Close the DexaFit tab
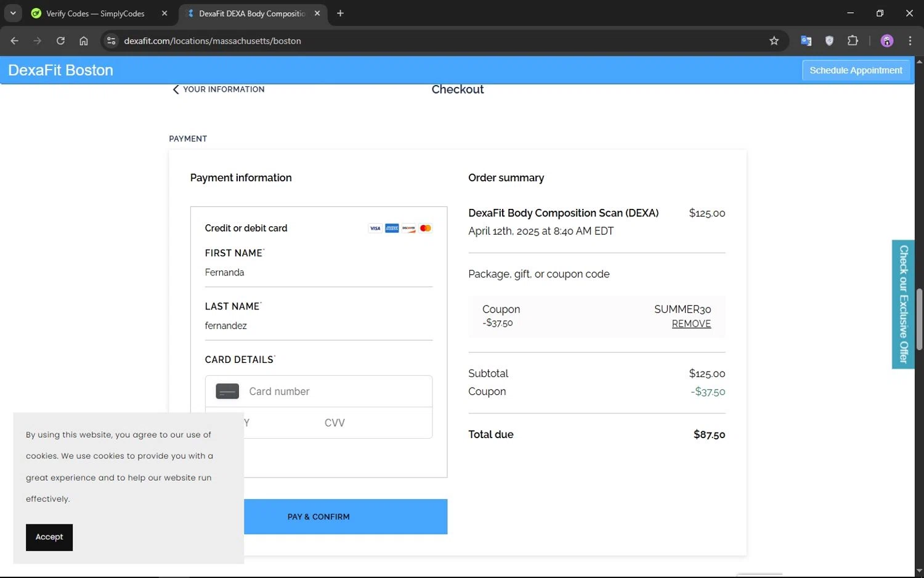Image resolution: width=924 pixels, height=578 pixels. point(317,13)
